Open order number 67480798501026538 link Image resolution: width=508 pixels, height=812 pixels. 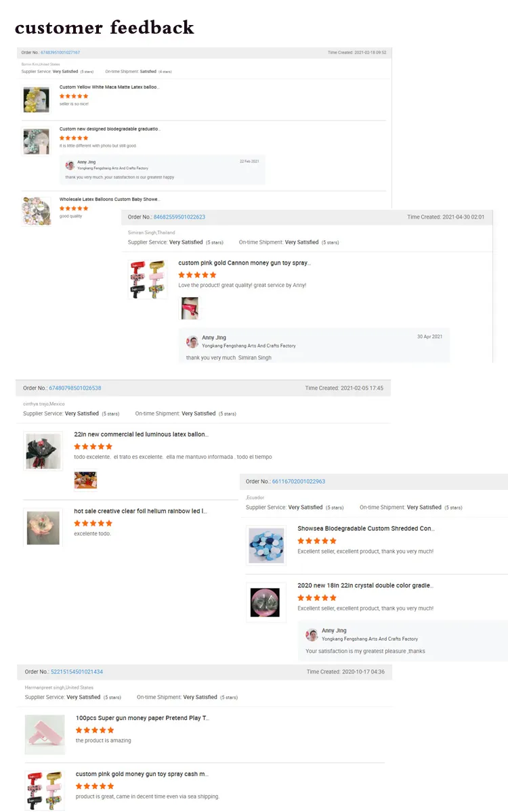75,388
